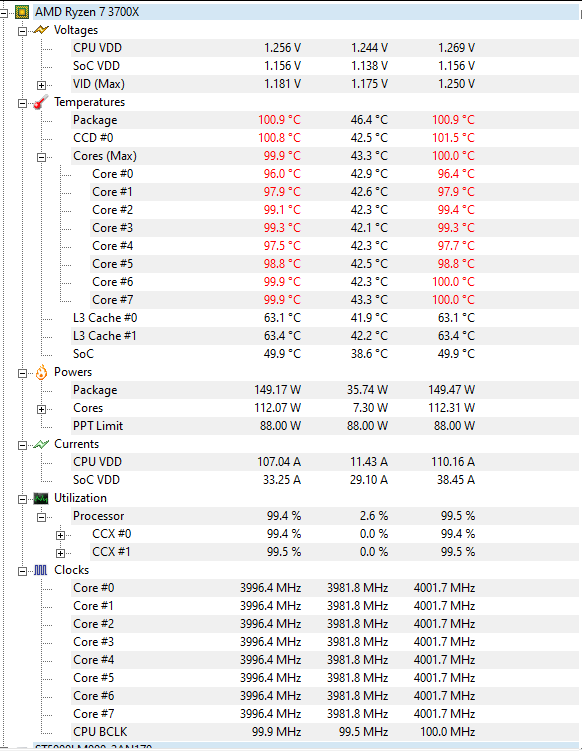Collapse the Powers section
This screenshot has height=751, width=582.
tap(22, 374)
